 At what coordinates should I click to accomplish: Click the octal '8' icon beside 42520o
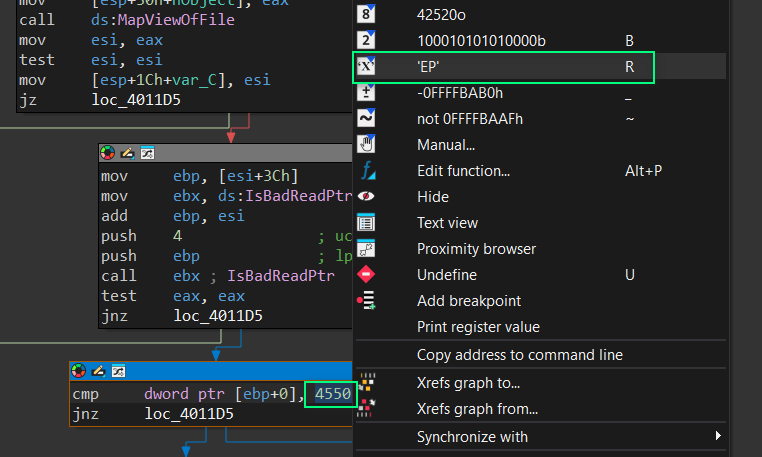(366, 14)
